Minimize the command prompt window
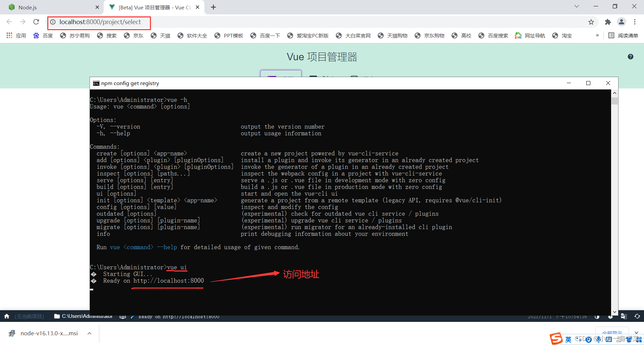 569,83
